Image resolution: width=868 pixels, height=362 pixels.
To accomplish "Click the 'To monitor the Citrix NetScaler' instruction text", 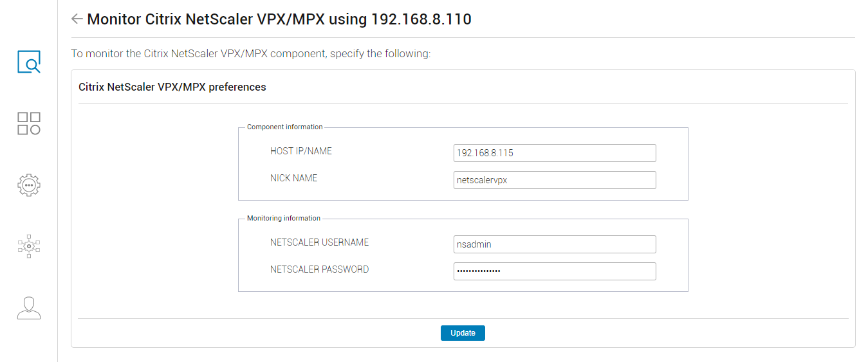I will click(x=251, y=54).
